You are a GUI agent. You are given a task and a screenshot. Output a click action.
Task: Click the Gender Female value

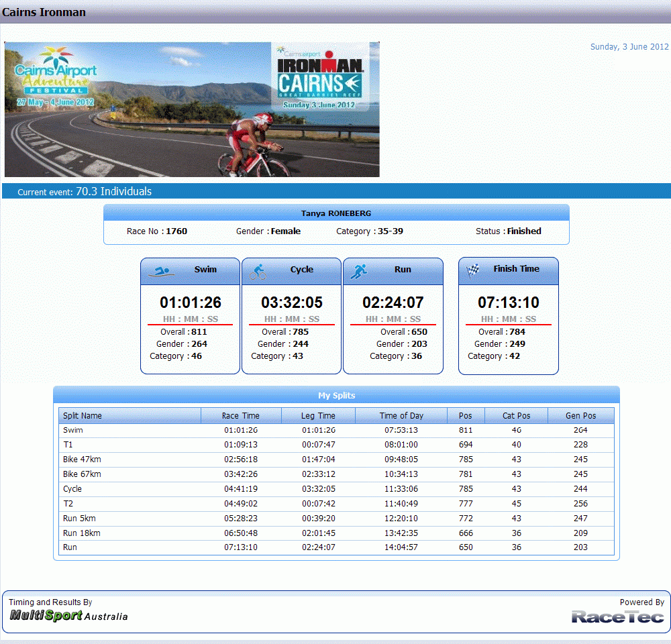click(285, 231)
